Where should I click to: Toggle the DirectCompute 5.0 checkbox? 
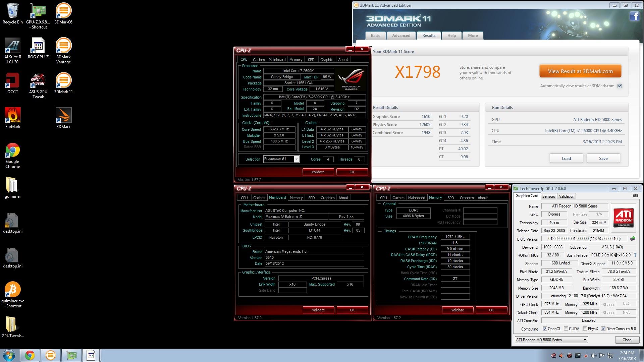(x=603, y=329)
